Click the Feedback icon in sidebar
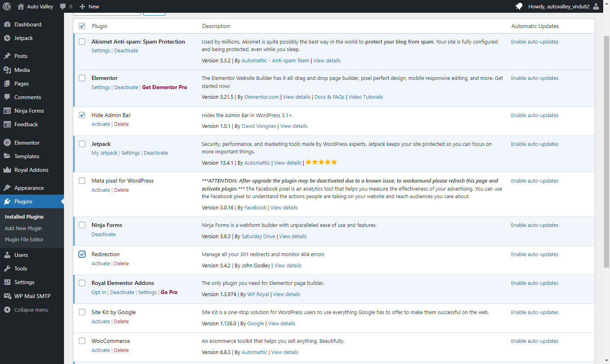610x364 pixels. [7, 124]
